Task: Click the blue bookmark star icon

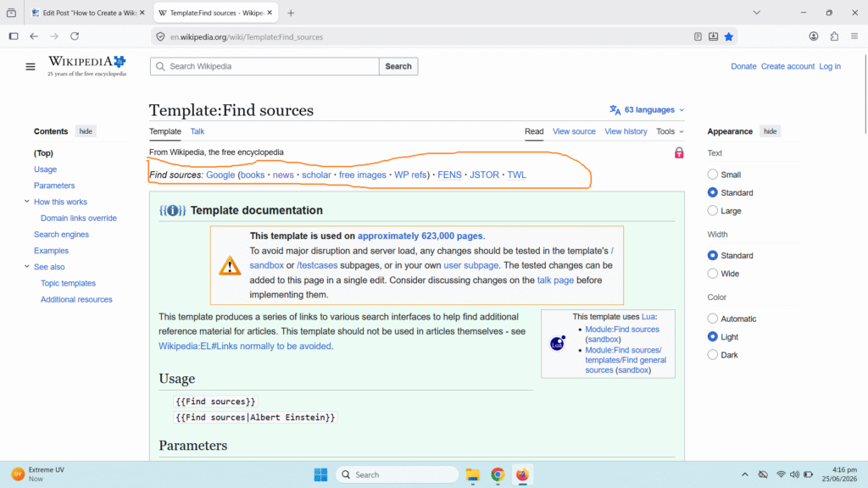Action: (728, 36)
